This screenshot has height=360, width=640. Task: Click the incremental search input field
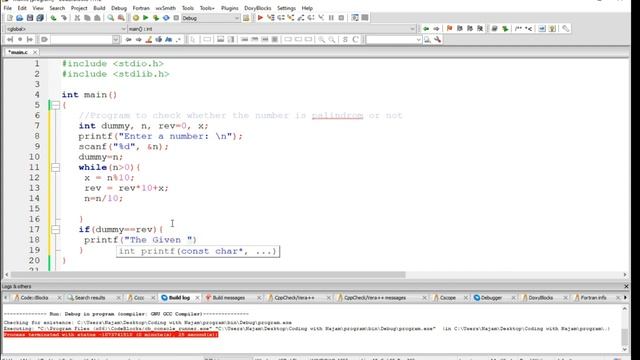82,40
